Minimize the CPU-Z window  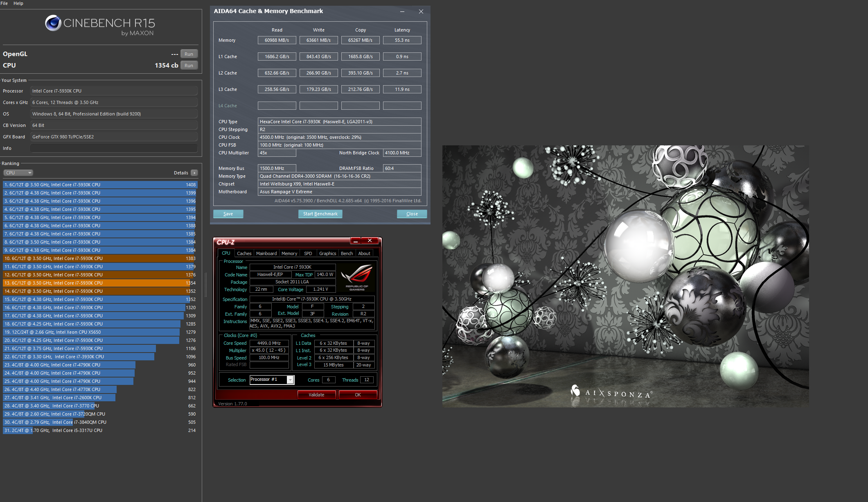coord(356,241)
